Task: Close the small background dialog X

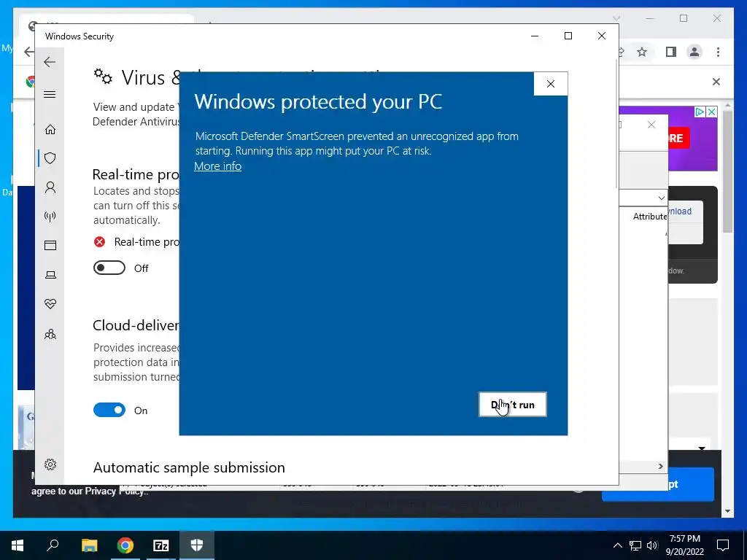Action: click(x=651, y=125)
